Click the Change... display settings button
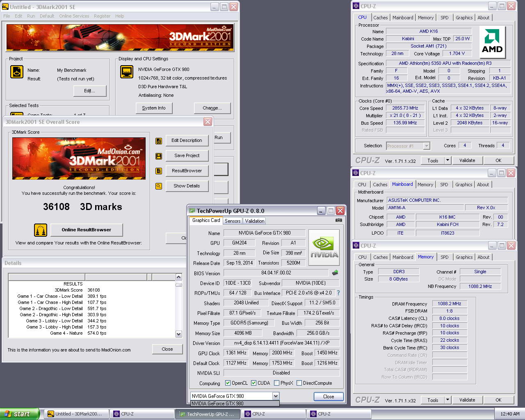 pos(212,108)
